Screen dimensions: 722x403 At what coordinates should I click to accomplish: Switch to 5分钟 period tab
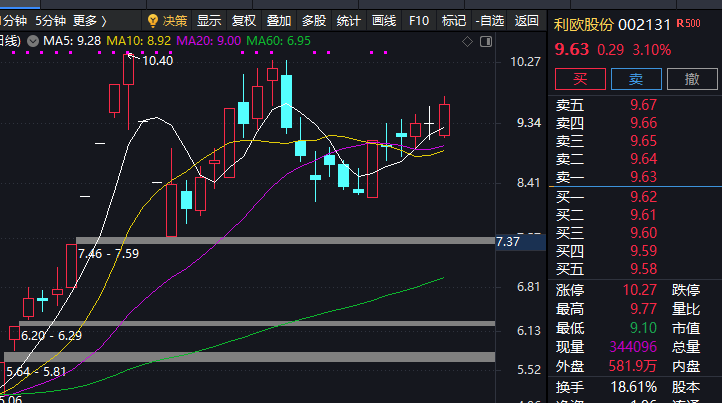click(51, 21)
